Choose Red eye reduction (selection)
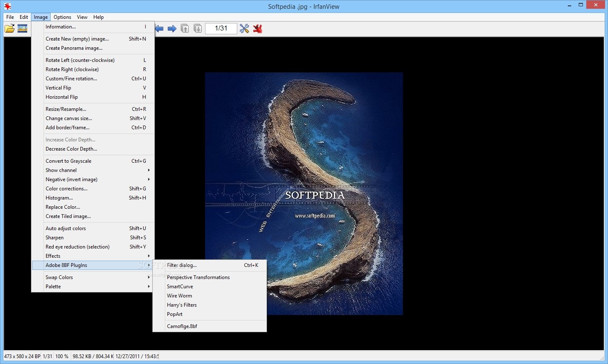Screen dimensions: 608x364 93,247
